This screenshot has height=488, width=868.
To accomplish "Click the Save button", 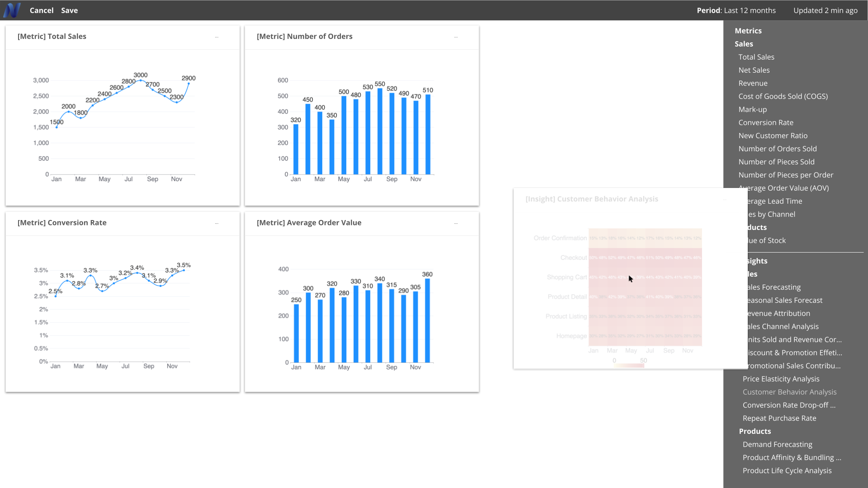I will click(x=69, y=10).
